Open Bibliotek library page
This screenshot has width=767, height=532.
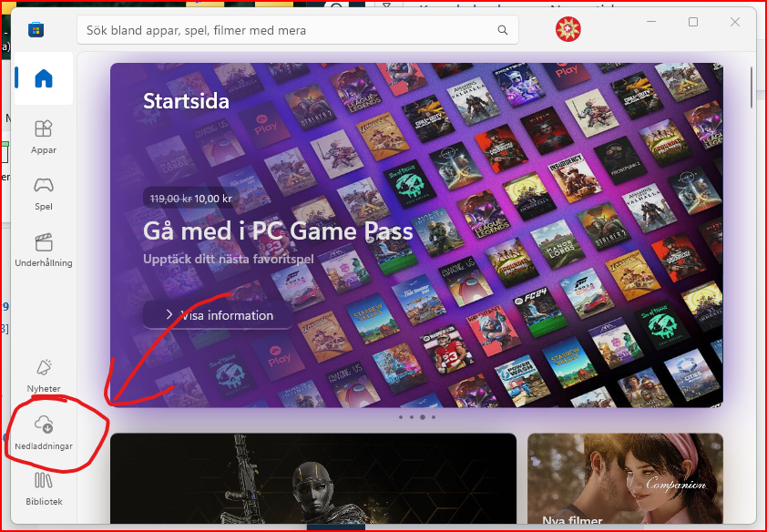(x=44, y=488)
